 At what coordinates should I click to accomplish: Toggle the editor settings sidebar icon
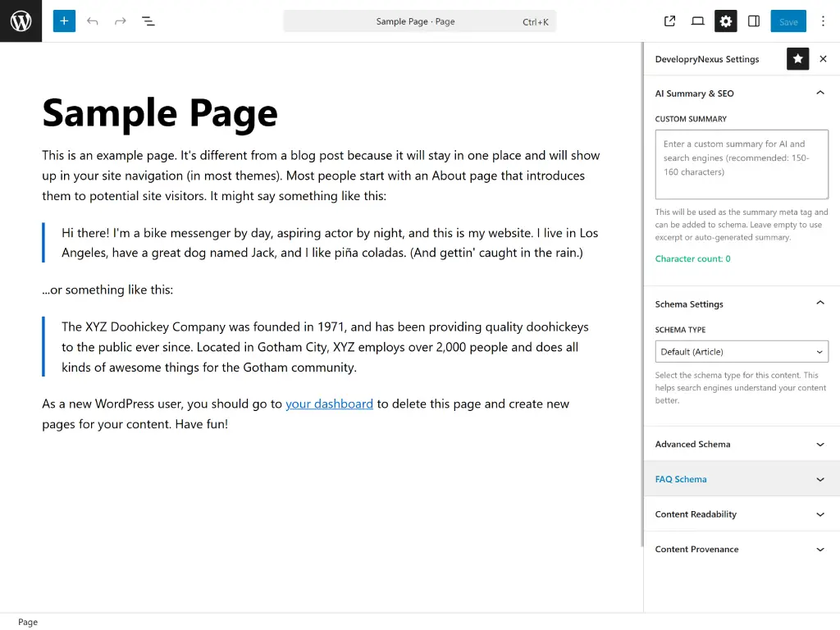(x=754, y=21)
